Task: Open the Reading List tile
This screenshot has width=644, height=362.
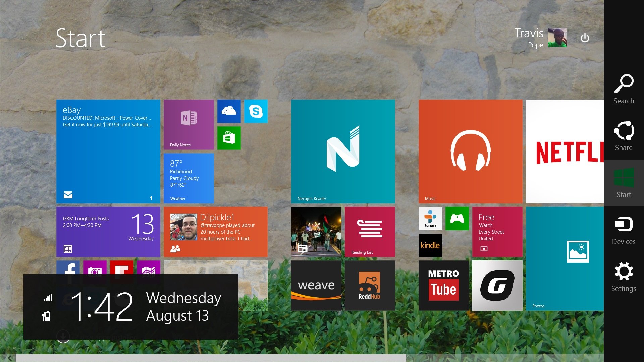Action: point(370,232)
